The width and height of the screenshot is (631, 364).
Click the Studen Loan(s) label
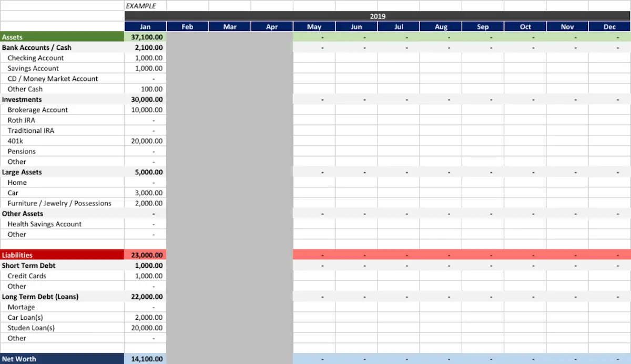pyautogui.click(x=31, y=328)
